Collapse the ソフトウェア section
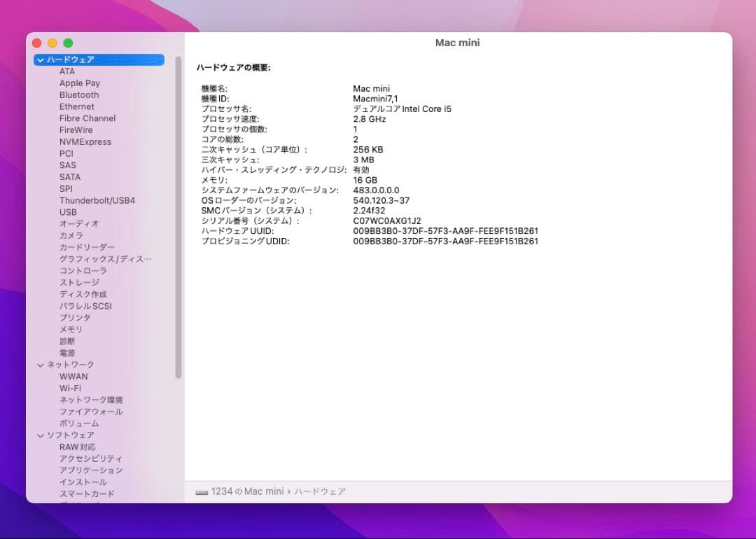Image resolution: width=756 pixels, height=539 pixels. pos(40,435)
